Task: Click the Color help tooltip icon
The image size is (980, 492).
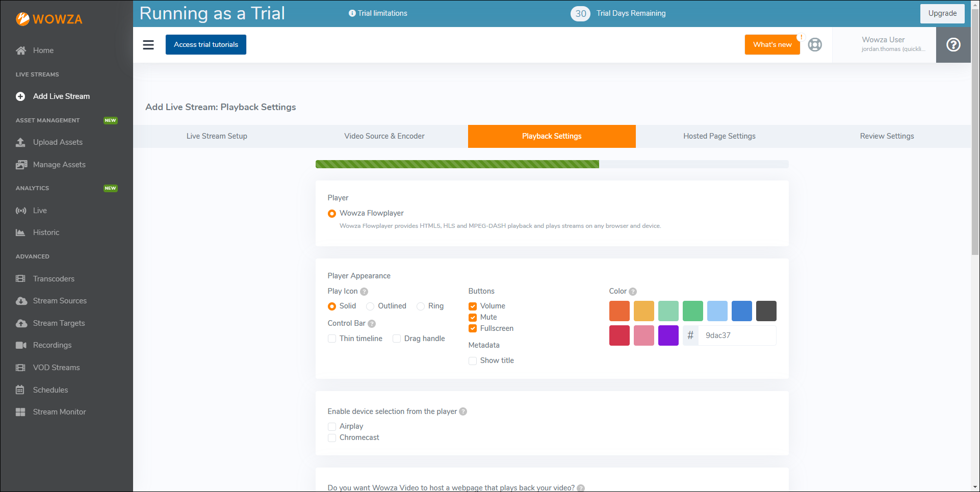Action: click(x=633, y=292)
